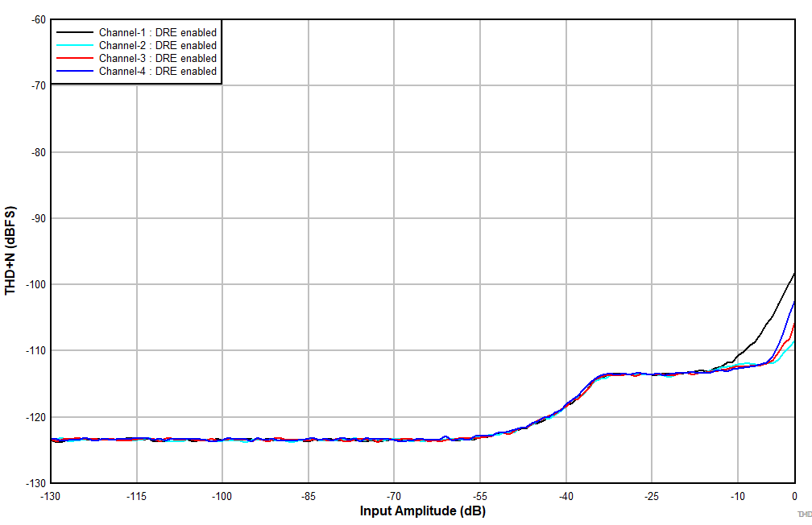Click the -85 x-axis tick label
812x525 pixels.
pyautogui.click(x=308, y=494)
